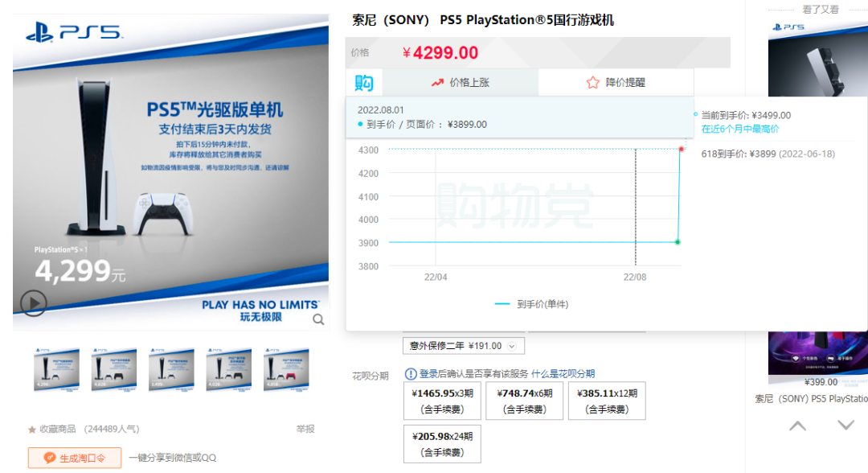The width and height of the screenshot is (868, 473).
Task: Click the blue 购 shopping-party logo icon
Action: [364, 83]
